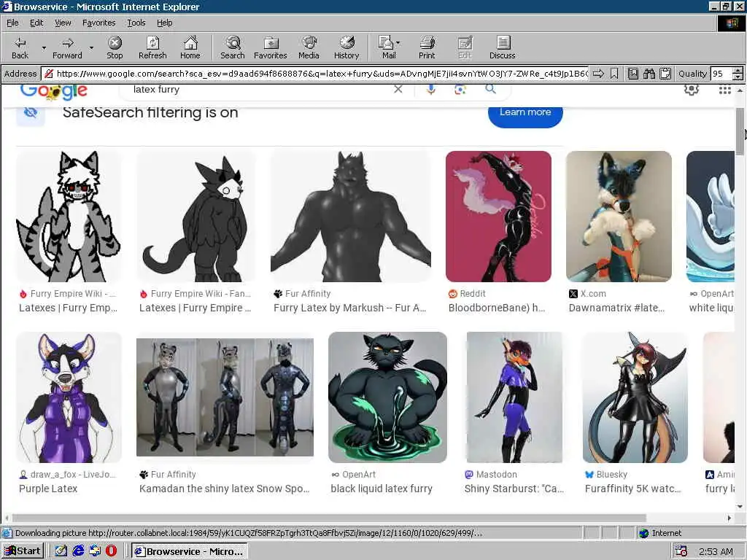Screen dimensions: 747x560
Task: Click the Google Lens camera icon
Action: pos(460,90)
